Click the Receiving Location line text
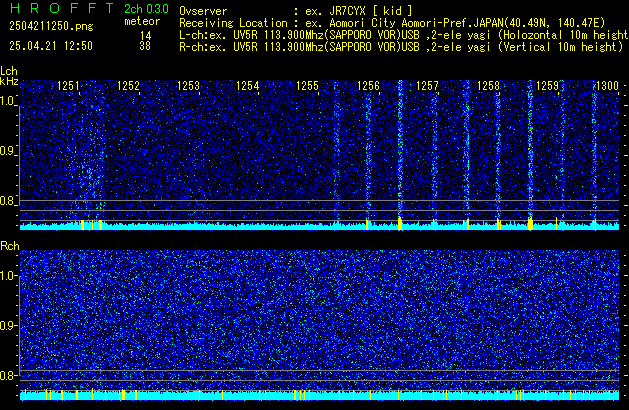Image resolution: width=629 pixels, height=410 pixels. pyautogui.click(x=392, y=23)
